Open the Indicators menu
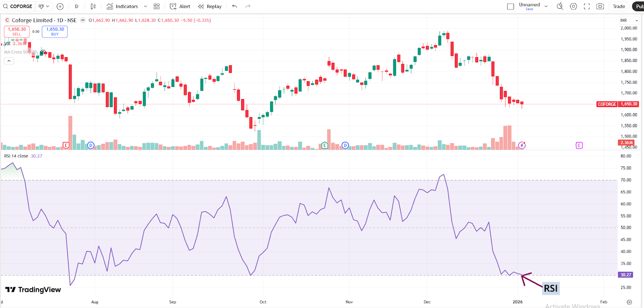Screen dimensions: 644x308 click(122, 6)
